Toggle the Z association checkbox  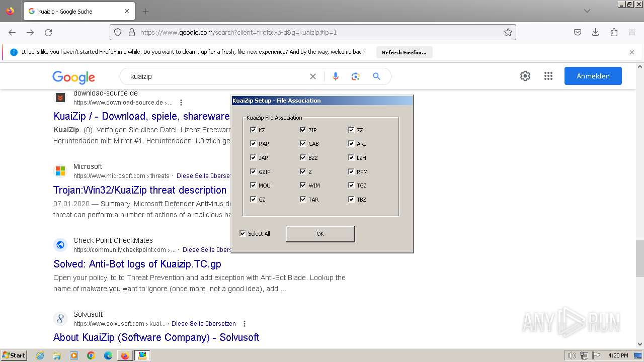303,171
